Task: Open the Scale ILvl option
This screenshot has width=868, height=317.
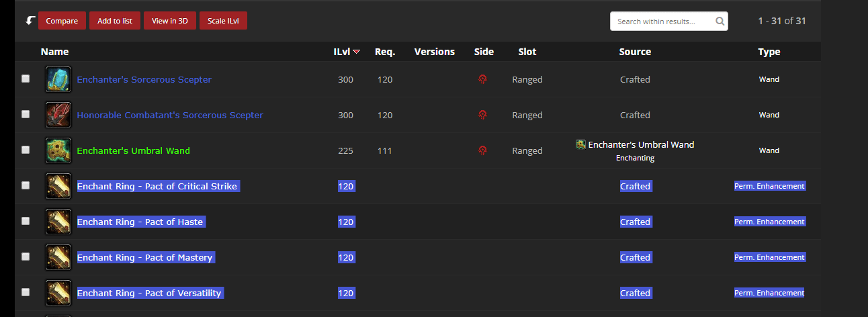Action: click(x=223, y=21)
